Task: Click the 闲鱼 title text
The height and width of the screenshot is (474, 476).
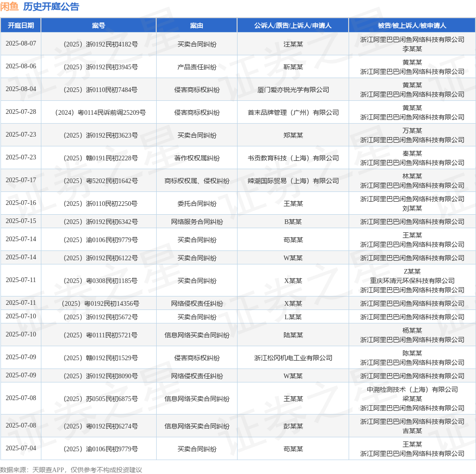Action: [9, 7]
